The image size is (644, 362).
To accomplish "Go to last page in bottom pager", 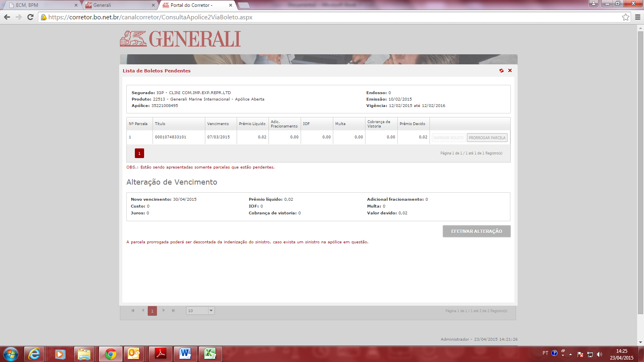I will click(x=173, y=311).
